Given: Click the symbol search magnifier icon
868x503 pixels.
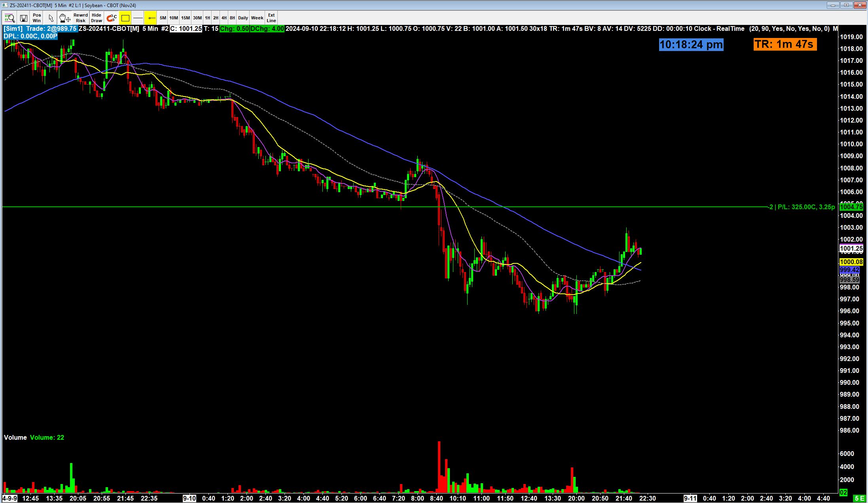Looking at the screenshot, I should (9, 18).
